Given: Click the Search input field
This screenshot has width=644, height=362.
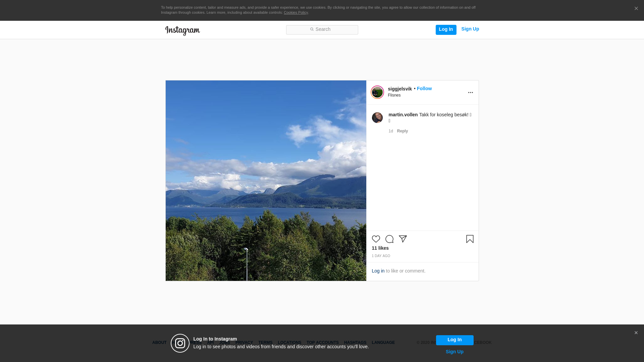Looking at the screenshot, I should click(x=322, y=29).
